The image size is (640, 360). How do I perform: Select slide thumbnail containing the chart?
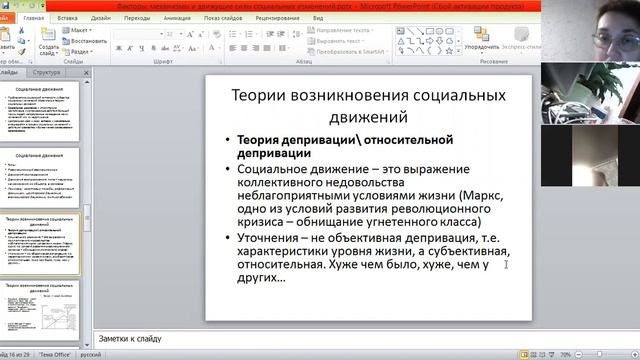click(39, 310)
